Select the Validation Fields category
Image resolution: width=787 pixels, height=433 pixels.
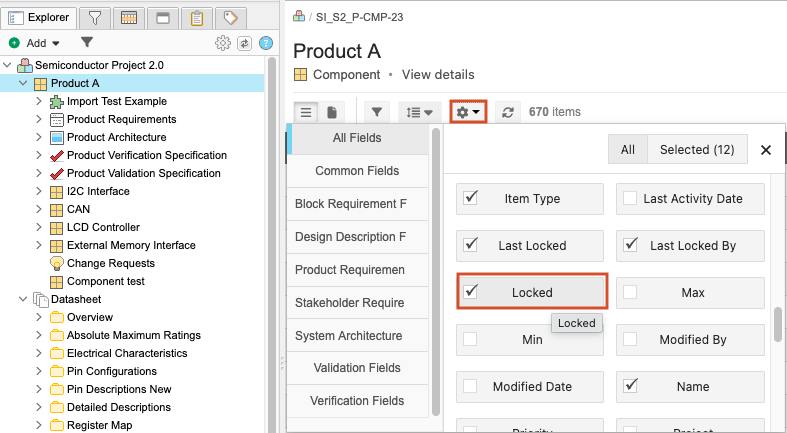(357, 368)
